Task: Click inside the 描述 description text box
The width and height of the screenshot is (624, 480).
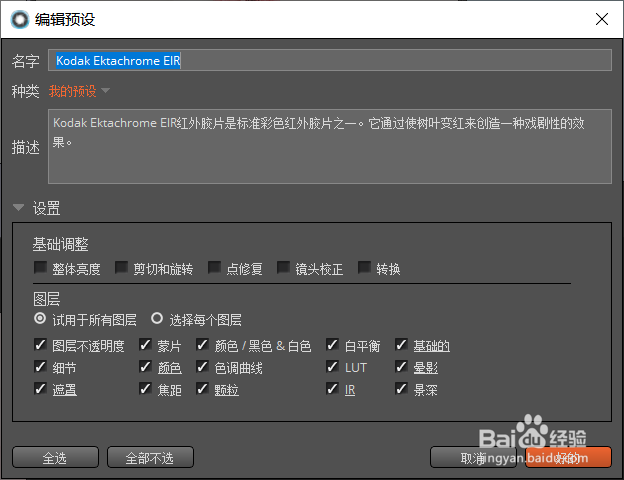Action: tap(330, 146)
